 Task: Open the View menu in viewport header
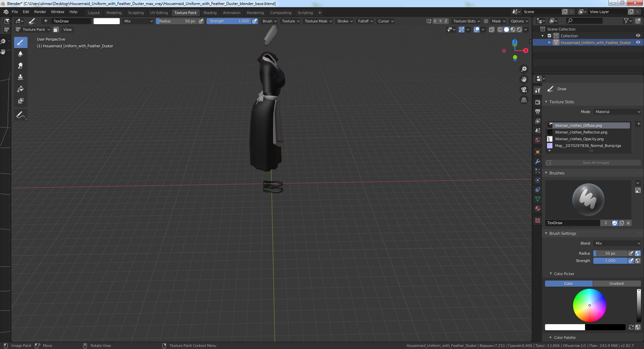click(x=67, y=30)
